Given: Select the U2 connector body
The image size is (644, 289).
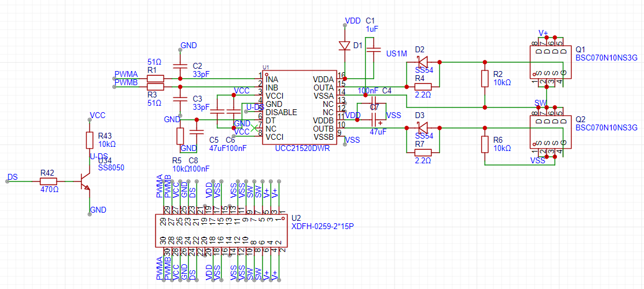Looking at the screenshot, I should coord(221,231).
